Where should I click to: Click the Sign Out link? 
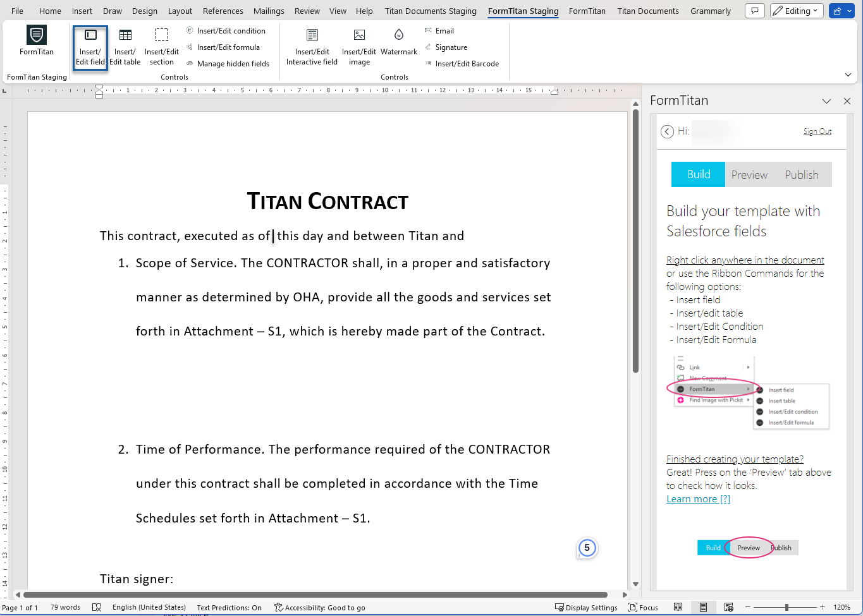pyautogui.click(x=817, y=131)
